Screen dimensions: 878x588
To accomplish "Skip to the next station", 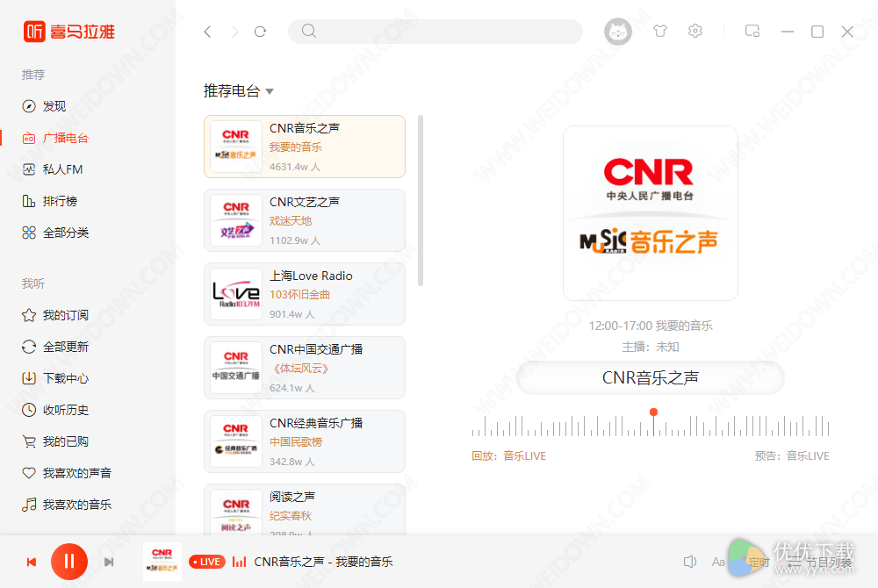I will point(109,562).
